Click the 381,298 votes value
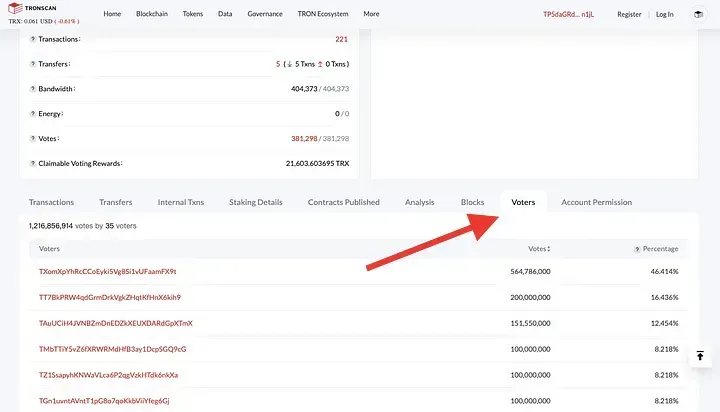Viewport: 720px width, 412px height. click(304, 138)
